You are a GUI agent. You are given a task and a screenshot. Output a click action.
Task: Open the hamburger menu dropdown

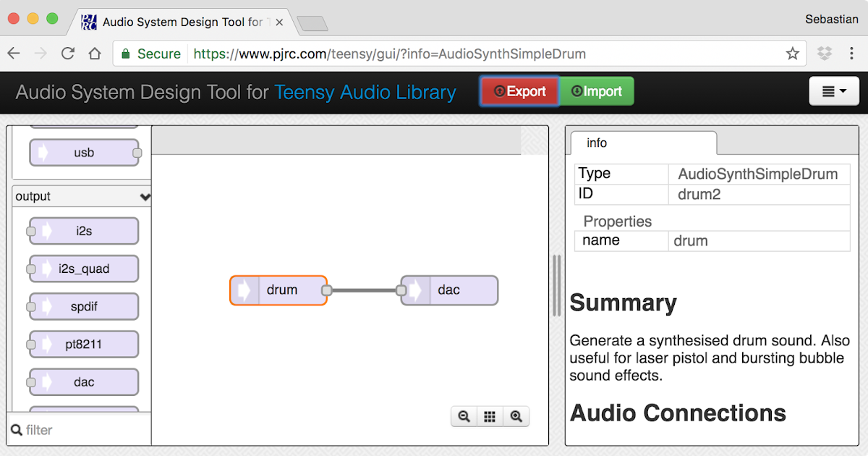coord(834,91)
